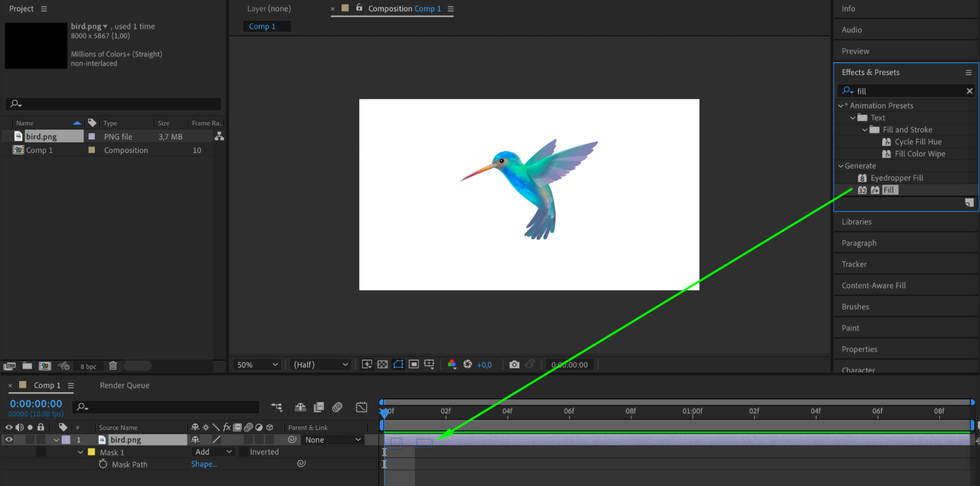The height and width of the screenshot is (486, 980).
Task: Click the Project panel search field
Action: [x=113, y=104]
